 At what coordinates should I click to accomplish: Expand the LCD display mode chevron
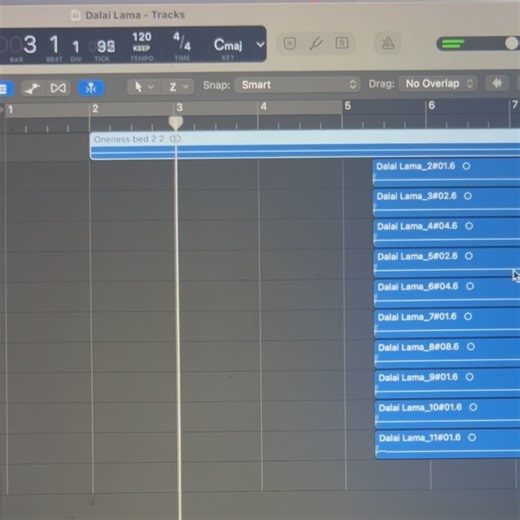click(x=260, y=44)
